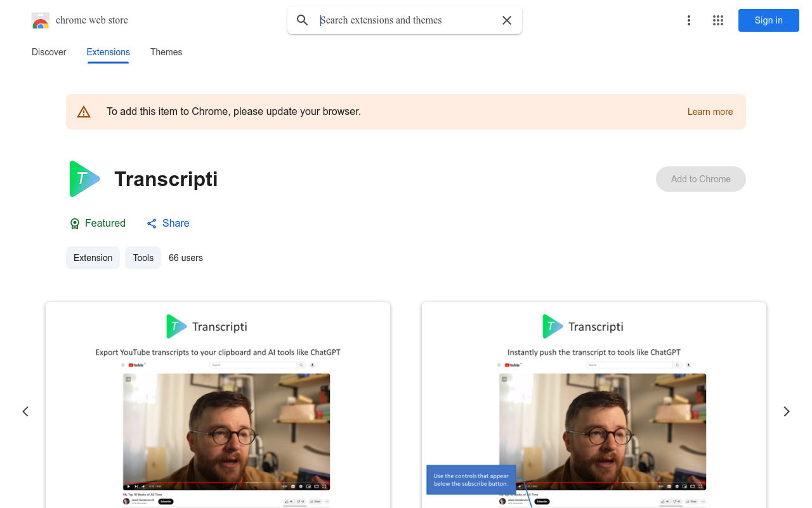Screen dimensions: 812x508
Task: Click the Sign in button
Action: [769, 20]
